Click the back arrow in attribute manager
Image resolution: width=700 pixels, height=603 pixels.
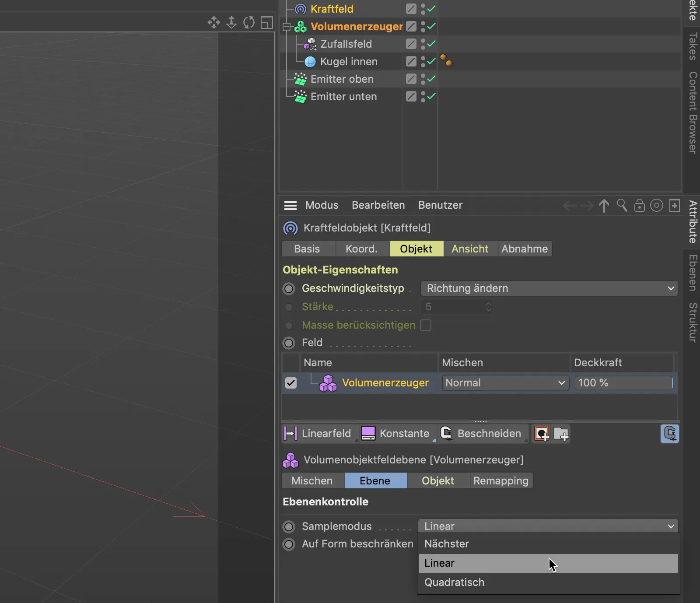click(x=570, y=205)
